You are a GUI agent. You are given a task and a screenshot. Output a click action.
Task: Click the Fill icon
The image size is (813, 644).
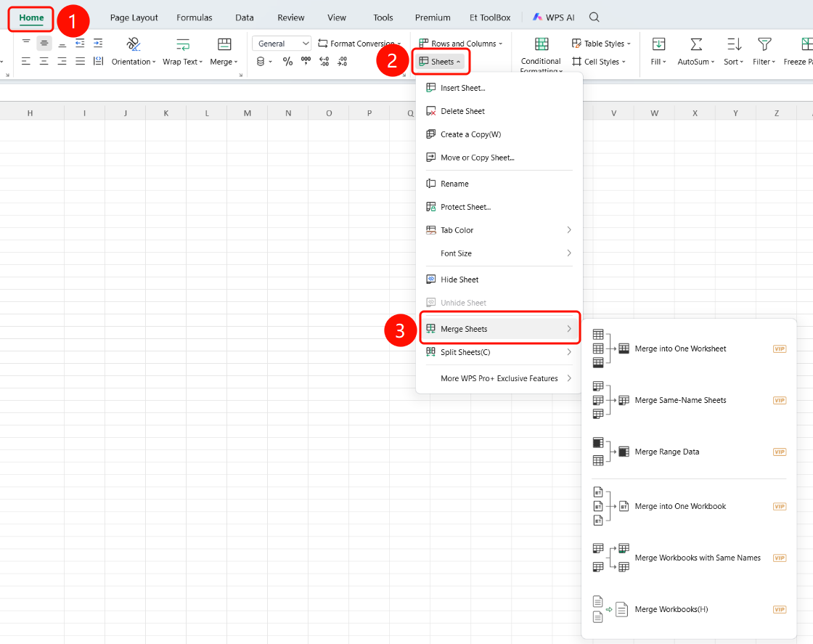pyautogui.click(x=658, y=44)
